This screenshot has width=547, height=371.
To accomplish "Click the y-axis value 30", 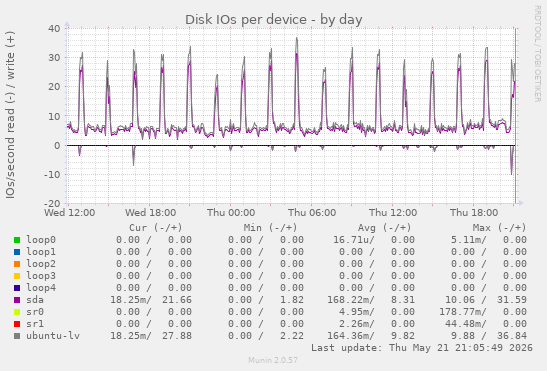I will tap(54, 58).
